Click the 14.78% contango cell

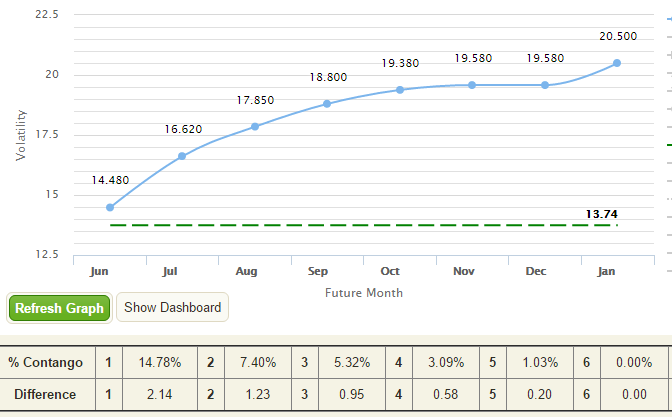[160, 363]
